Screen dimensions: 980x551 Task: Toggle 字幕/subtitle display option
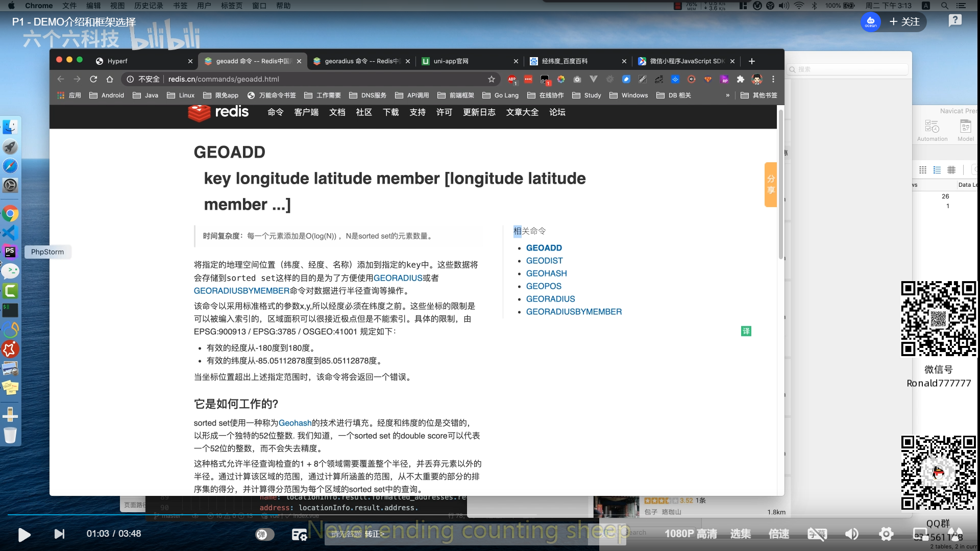pos(817,534)
